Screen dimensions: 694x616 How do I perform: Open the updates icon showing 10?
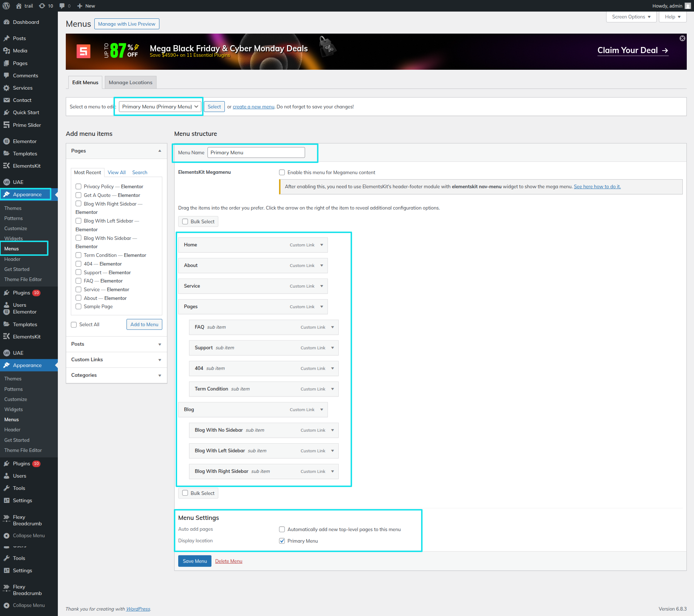[42, 6]
